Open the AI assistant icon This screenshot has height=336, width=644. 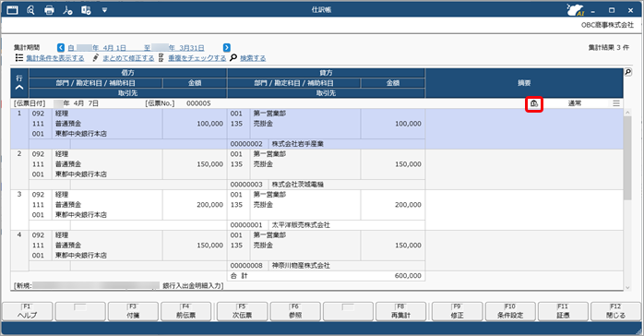click(x=575, y=10)
